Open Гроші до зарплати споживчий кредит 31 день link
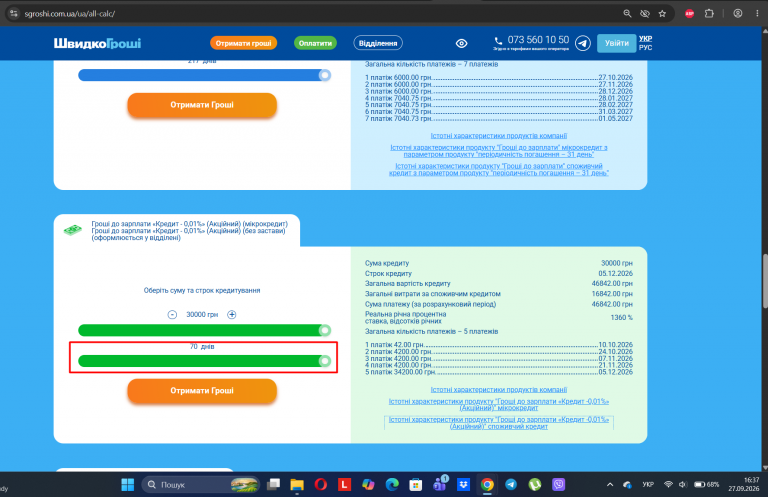Screen dimensions: 768x497 [499, 169]
